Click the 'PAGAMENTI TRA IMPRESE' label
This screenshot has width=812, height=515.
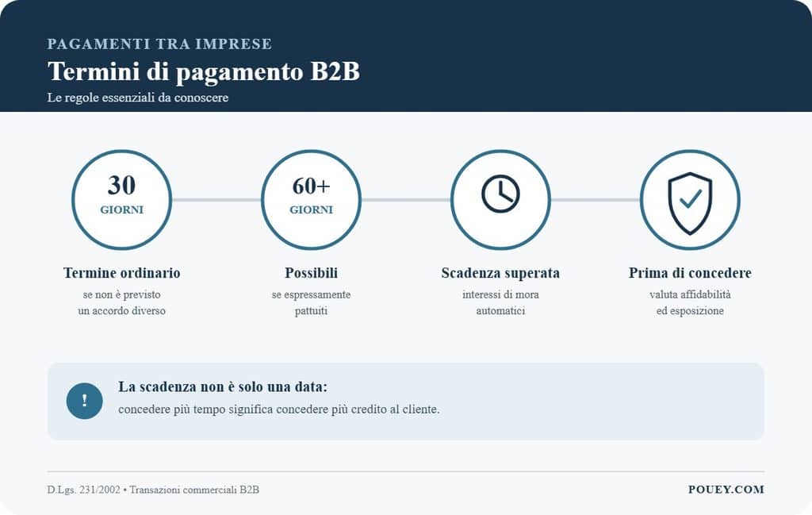(x=159, y=44)
